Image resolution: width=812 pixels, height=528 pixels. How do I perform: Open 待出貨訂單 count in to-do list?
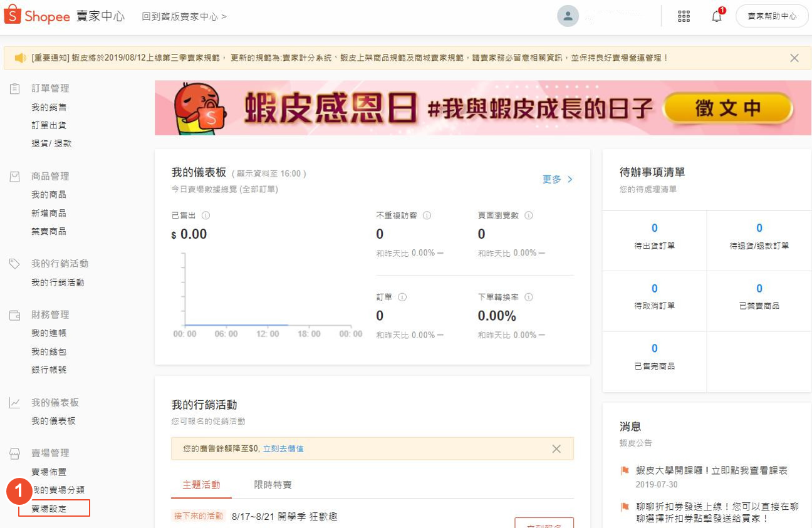pyautogui.click(x=654, y=236)
